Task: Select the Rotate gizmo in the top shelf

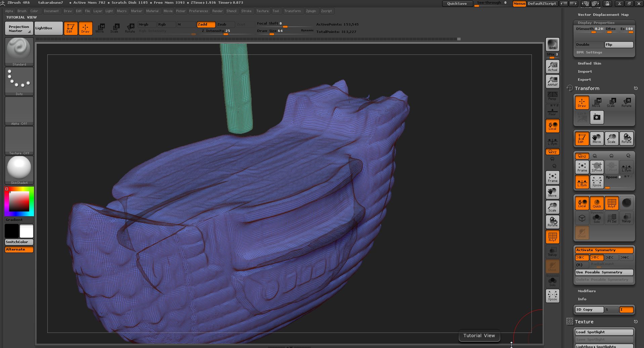Action: (130, 28)
